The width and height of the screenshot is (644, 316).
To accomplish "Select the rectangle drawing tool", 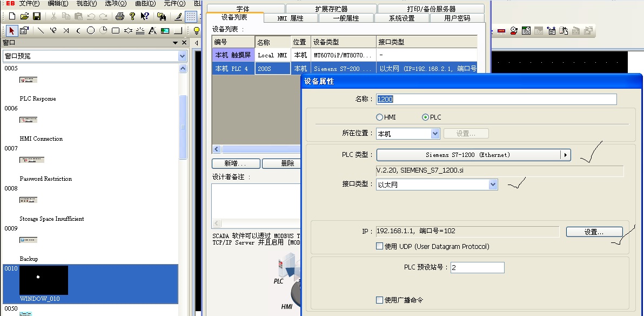I will pos(116,31).
